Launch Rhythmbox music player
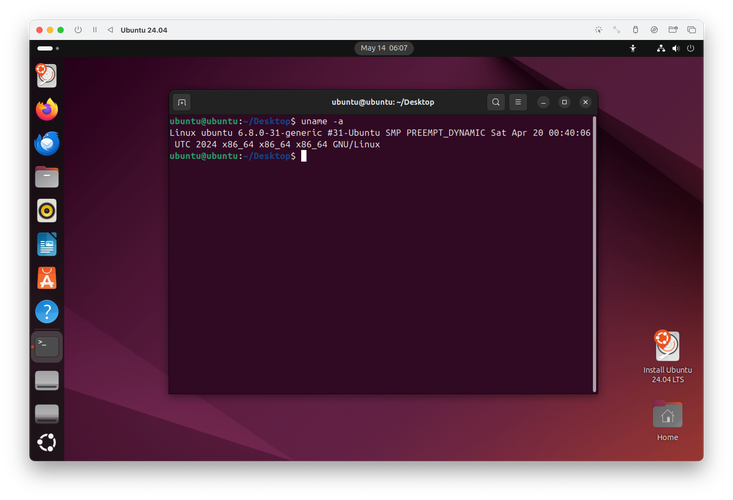 (x=47, y=211)
